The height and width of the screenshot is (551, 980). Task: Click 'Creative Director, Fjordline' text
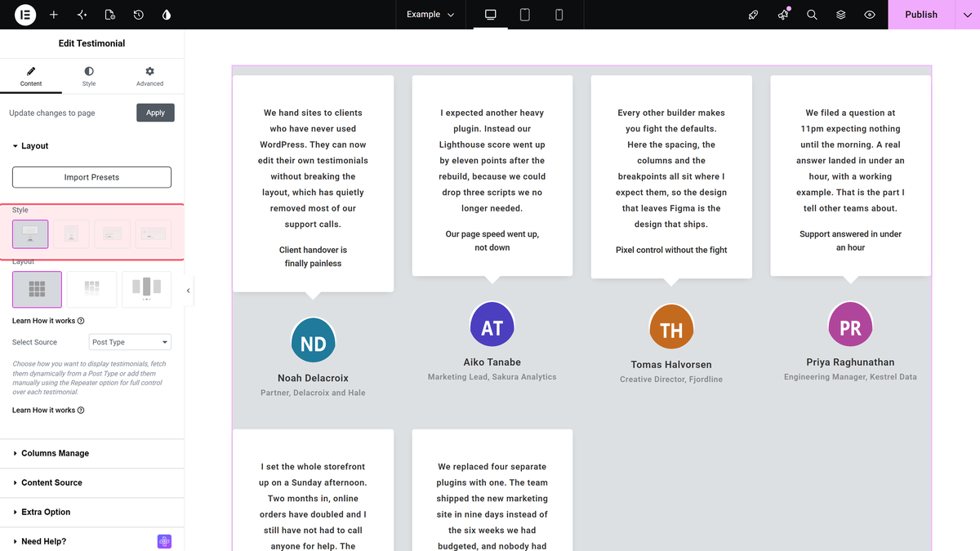(x=671, y=380)
